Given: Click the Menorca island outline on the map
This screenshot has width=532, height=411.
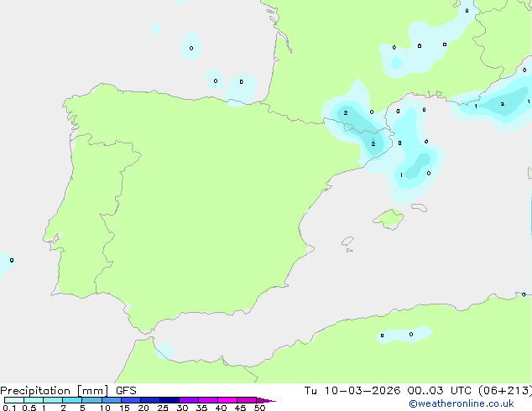Looking at the screenshot, I should tap(420, 207).
